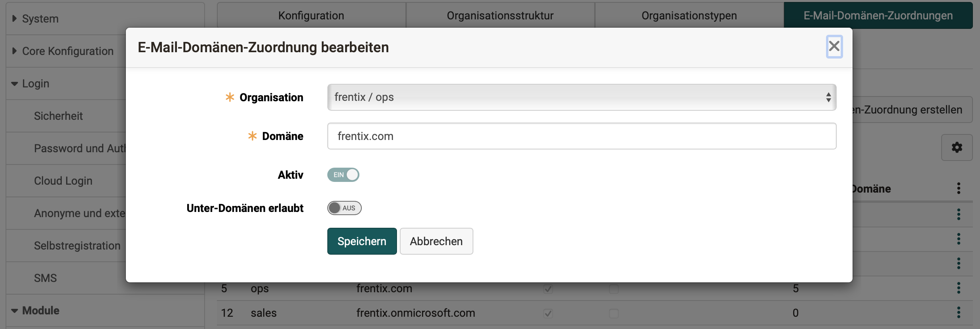980x329 pixels.
Task: Open the Organisation dropdown showing frentix / ops
Action: [581, 97]
